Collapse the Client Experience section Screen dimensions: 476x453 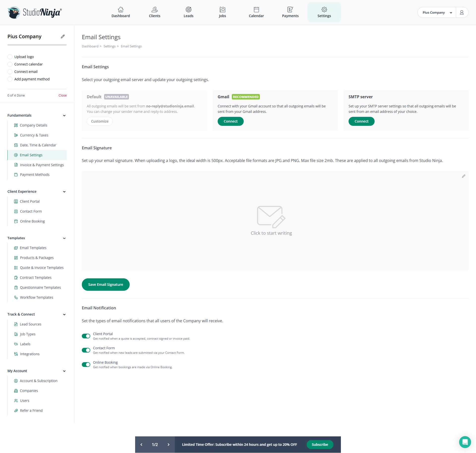click(x=64, y=192)
